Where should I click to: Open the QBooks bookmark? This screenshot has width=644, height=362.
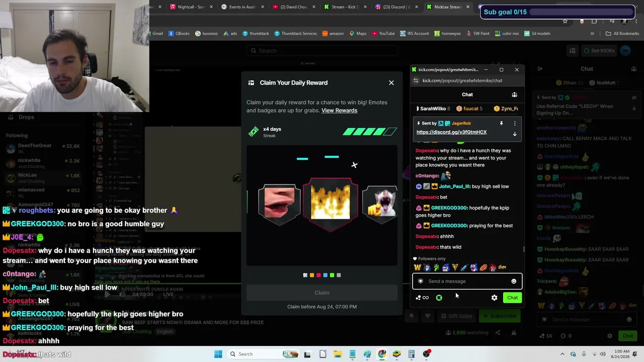click(179, 34)
